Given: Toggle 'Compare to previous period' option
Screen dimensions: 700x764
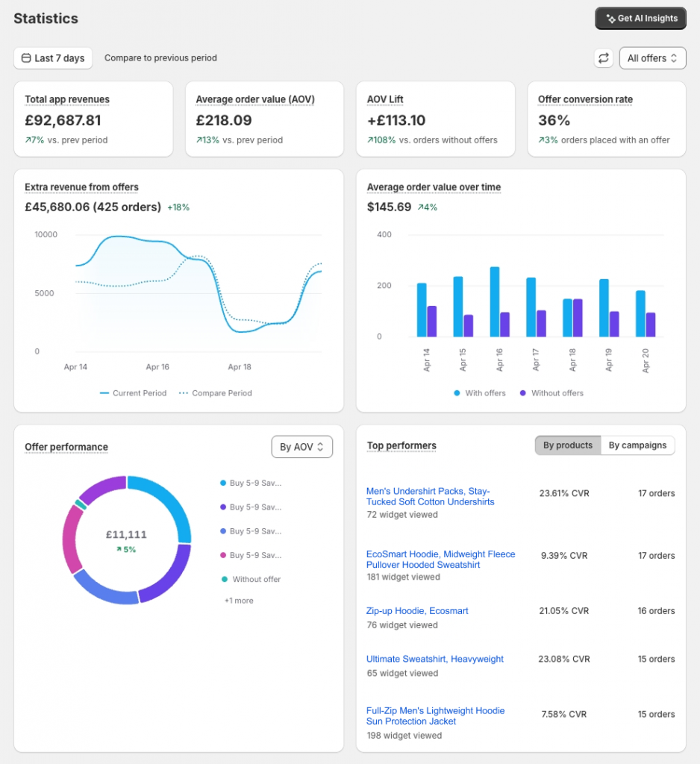Looking at the screenshot, I should coord(160,58).
